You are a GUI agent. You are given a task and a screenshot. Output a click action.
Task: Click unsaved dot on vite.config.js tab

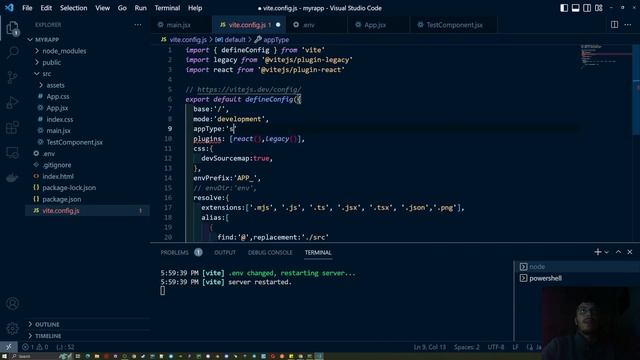[278, 24]
